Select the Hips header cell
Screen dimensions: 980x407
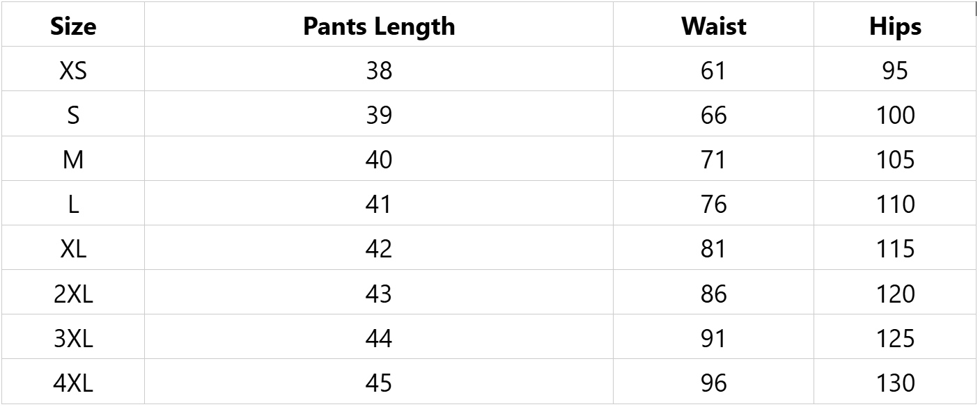click(x=895, y=26)
